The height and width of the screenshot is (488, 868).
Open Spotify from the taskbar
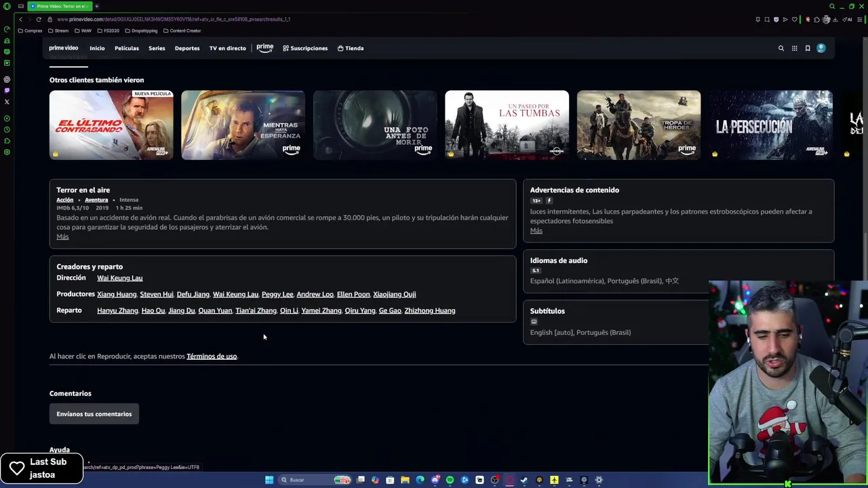click(450, 480)
